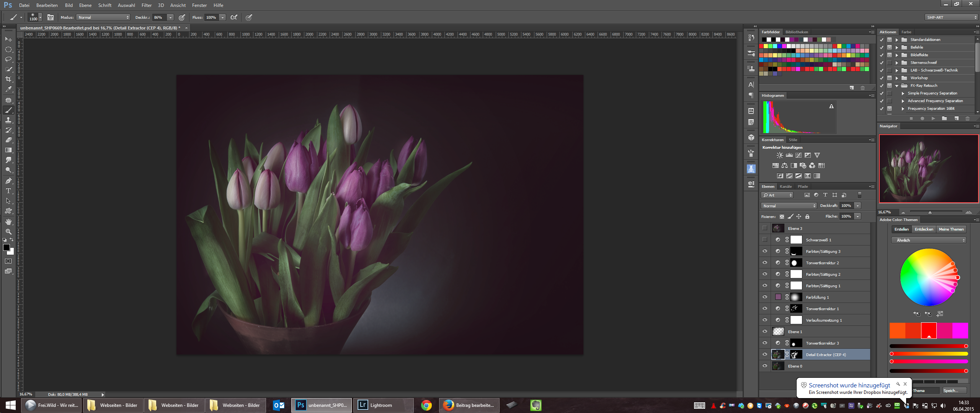Open the Deckkr. opacity dropdown arrow
Viewport: 980px width, 413px height.
[170, 17]
